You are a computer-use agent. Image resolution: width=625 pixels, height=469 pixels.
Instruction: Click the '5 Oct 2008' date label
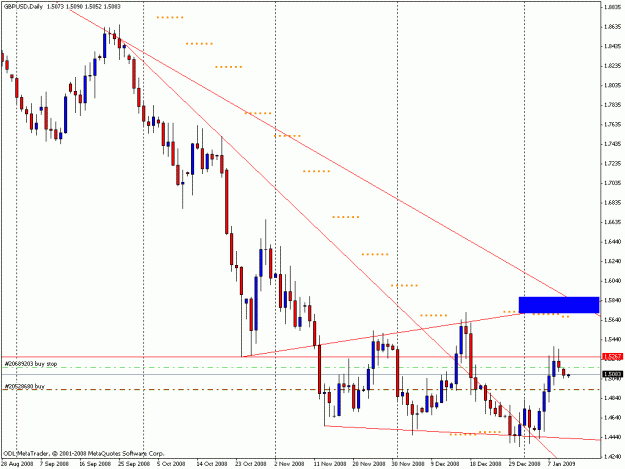pos(171,464)
